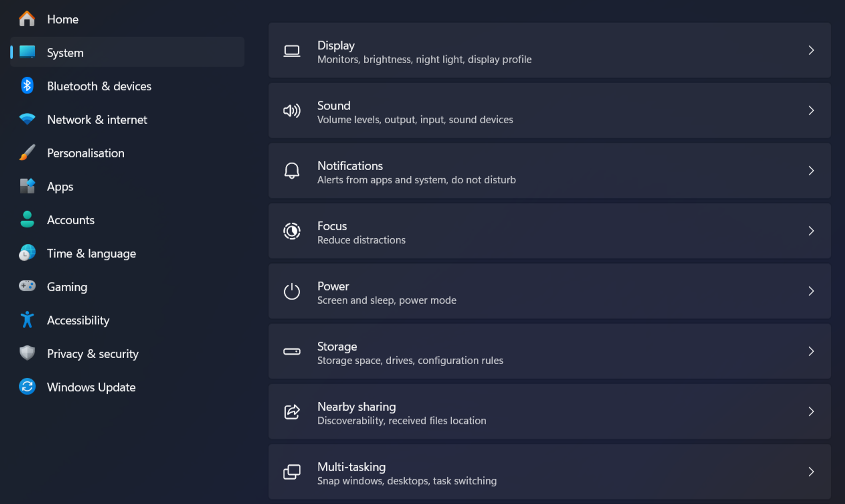Select the Notifications bell icon

292,171
